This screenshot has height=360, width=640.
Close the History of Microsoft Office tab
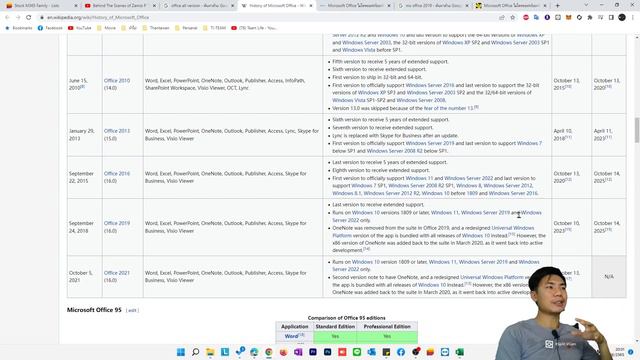coord(311,6)
